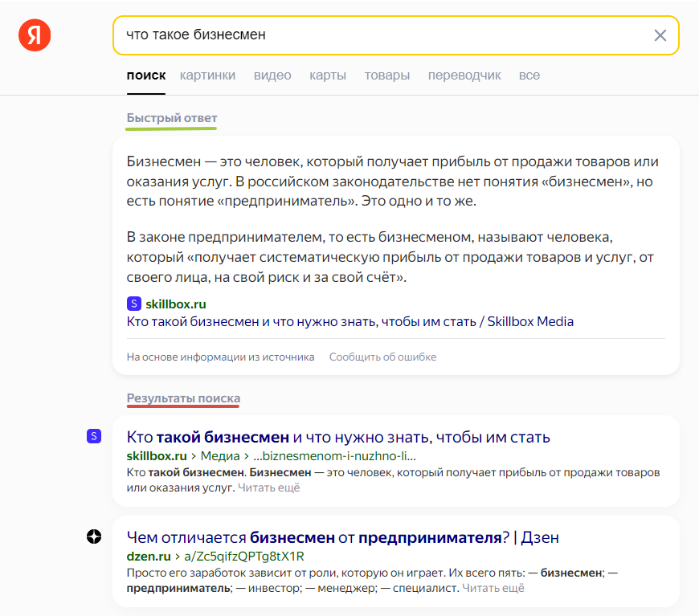Expand the «все» services menu
Viewport: 699px width, 616px height.
pos(529,75)
